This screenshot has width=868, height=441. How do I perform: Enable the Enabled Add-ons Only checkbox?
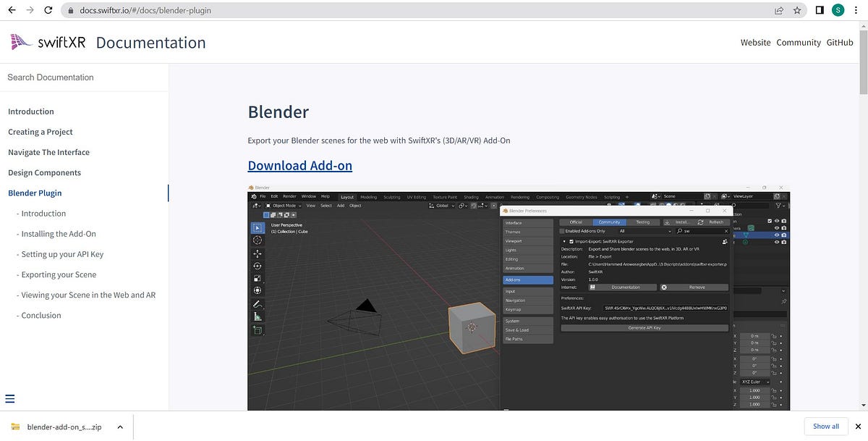pyautogui.click(x=562, y=231)
